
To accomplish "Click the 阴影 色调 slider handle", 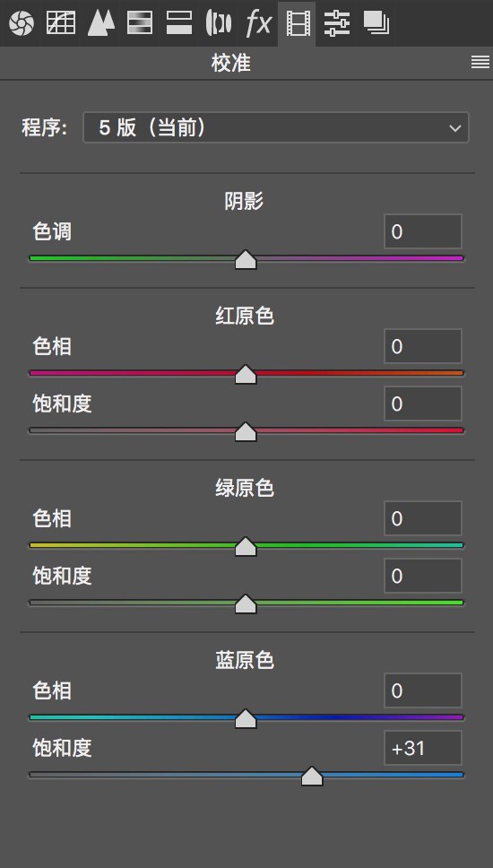I will [x=246, y=260].
